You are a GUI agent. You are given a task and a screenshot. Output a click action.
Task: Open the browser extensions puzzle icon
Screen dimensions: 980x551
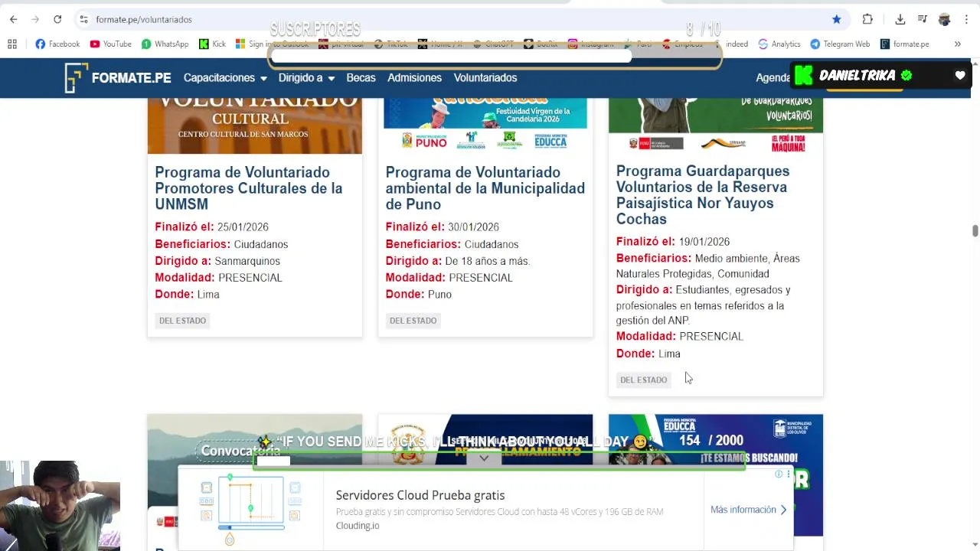click(x=867, y=19)
